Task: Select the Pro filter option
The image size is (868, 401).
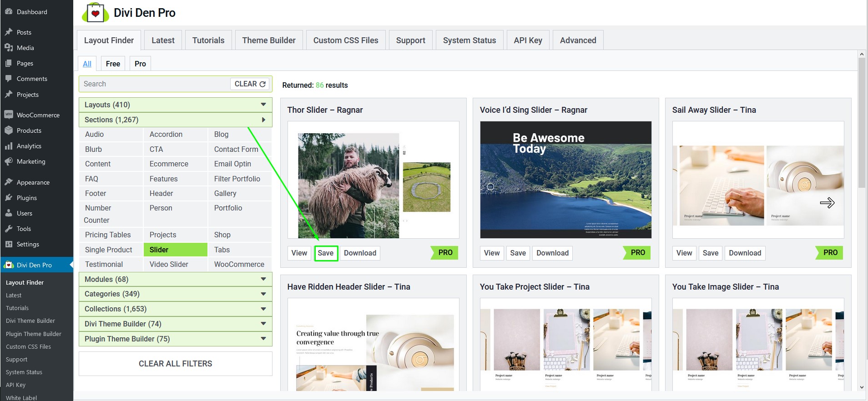Action: [x=140, y=64]
